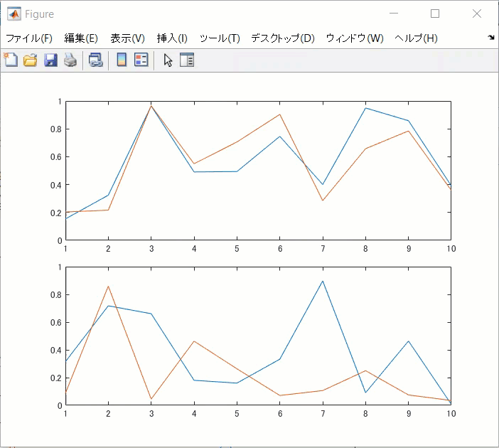499x448 pixels.
Task: Expand the 表示(V) menu
Action: (x=127, y=38)
